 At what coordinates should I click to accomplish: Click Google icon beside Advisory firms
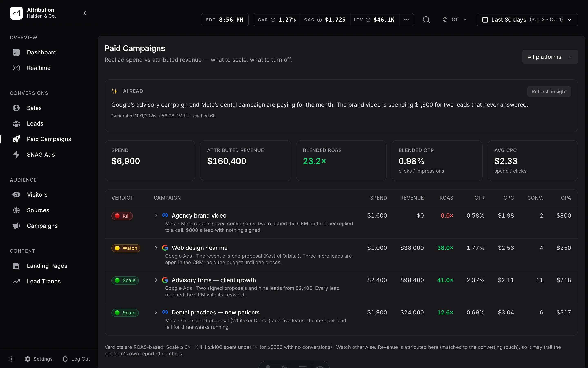(165, 280)
